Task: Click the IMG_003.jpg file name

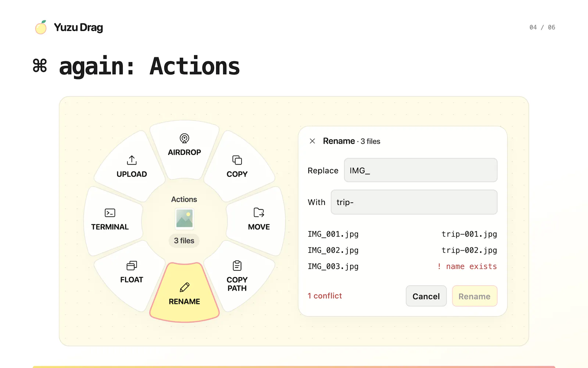Action: click(333, 266)
